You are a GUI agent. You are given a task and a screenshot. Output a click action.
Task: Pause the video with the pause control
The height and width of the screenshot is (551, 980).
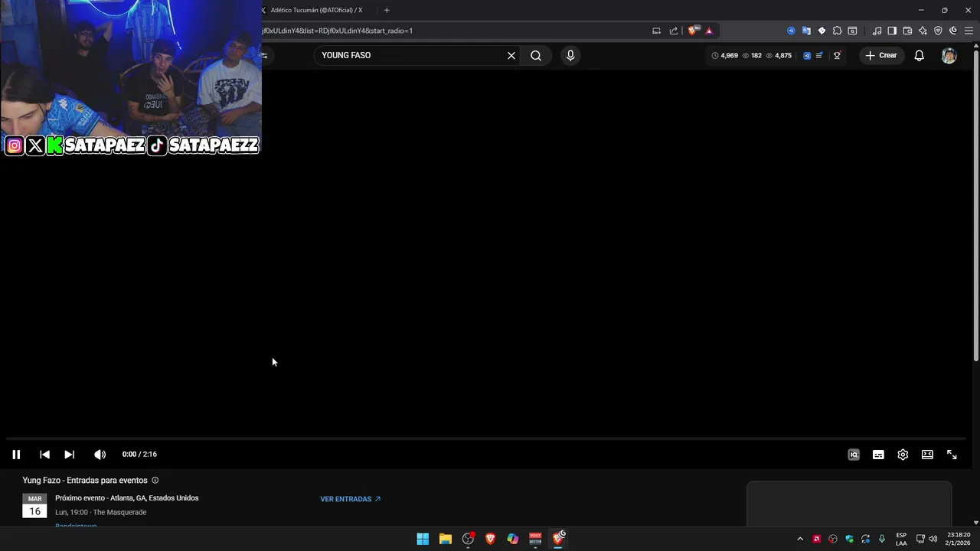(x=16, y=455)
